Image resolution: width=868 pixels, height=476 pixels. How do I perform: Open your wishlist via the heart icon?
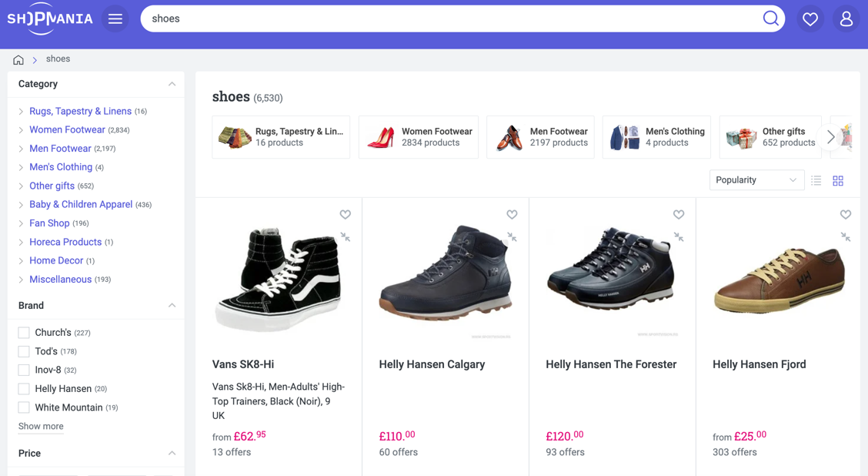810,18
